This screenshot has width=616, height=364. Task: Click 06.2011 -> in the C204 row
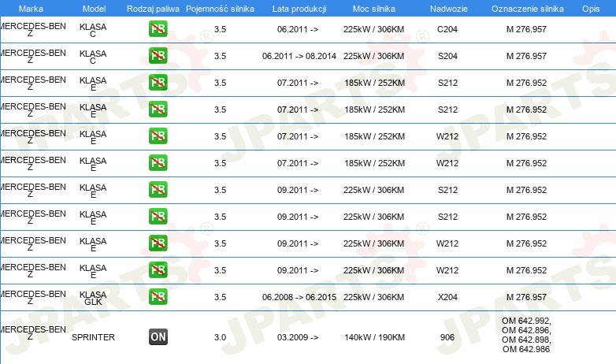(x=298, y=29)
